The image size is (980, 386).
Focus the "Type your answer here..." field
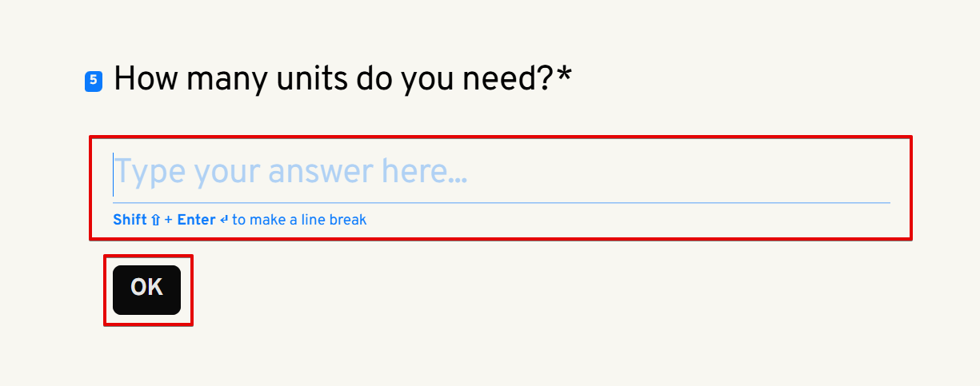(501, 172)
